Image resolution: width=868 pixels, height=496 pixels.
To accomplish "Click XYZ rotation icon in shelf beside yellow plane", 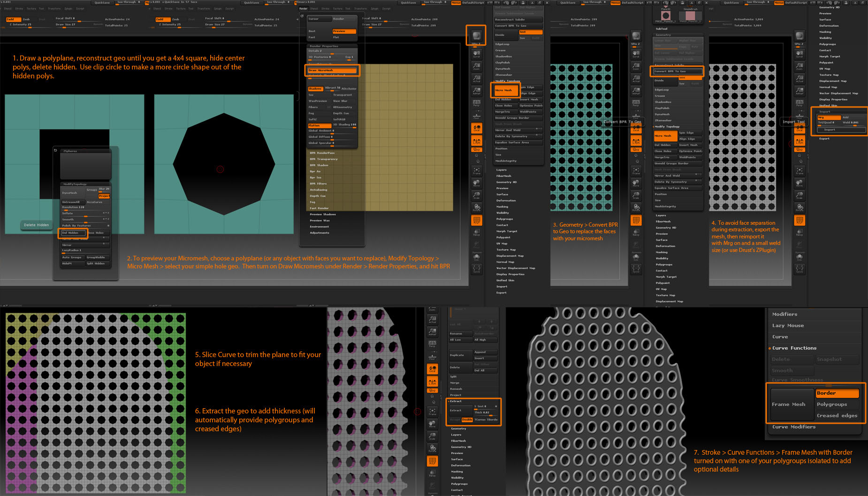I will (476, 149).
